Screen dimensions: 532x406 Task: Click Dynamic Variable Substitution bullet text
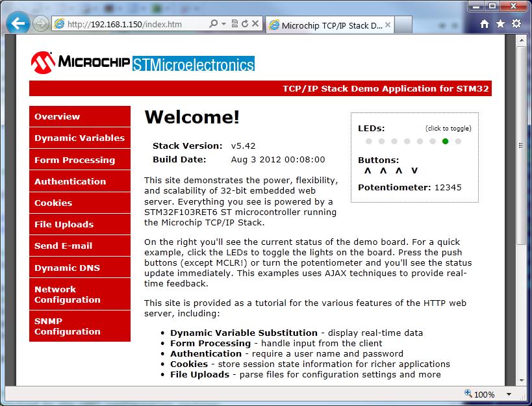(x=244, y=333)
